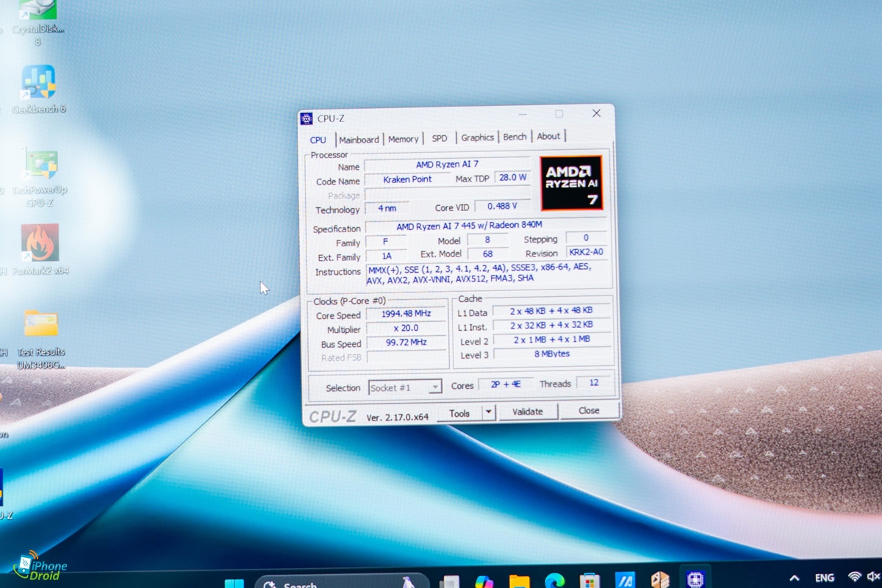Image resolution: width=882 pixels, height=588 pixels.
Task: Open Microsoft Store from the taskbar
Action: pyautogui.click(x=589, y=581)
